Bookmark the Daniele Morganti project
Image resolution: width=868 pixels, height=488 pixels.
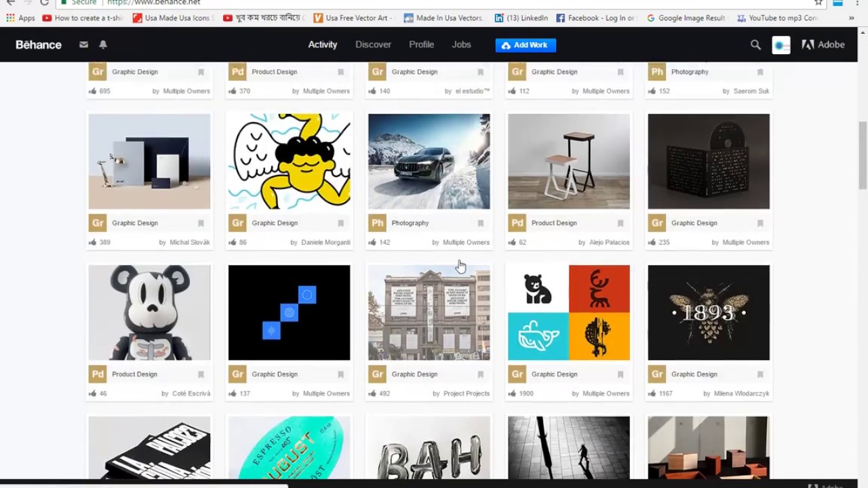[340, 223]
